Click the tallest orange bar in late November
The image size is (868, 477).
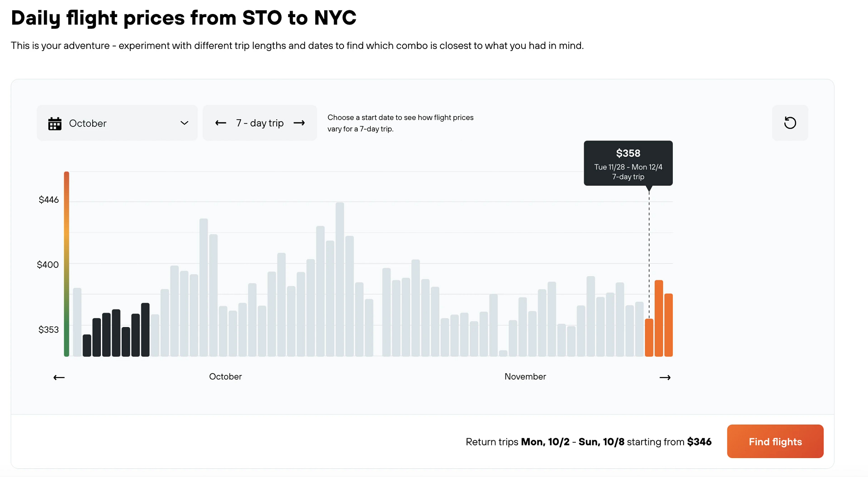tap(659, 318)
